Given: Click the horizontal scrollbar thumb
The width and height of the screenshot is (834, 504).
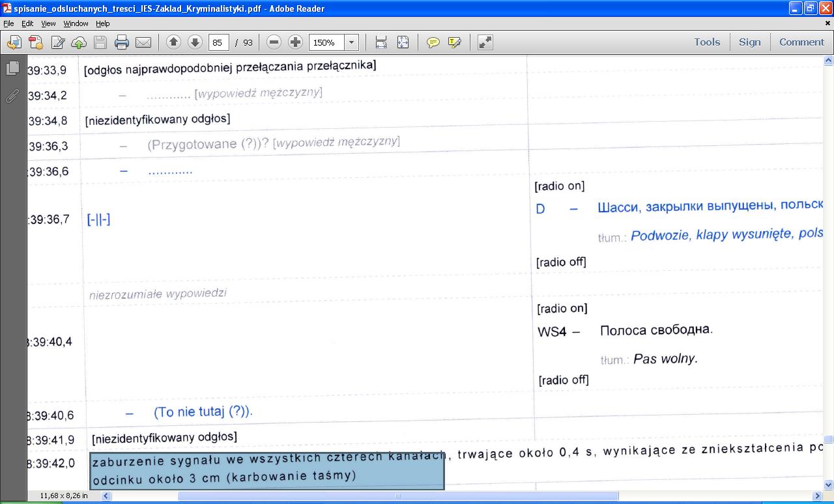Looking at the screenshot, I should 398,496.
